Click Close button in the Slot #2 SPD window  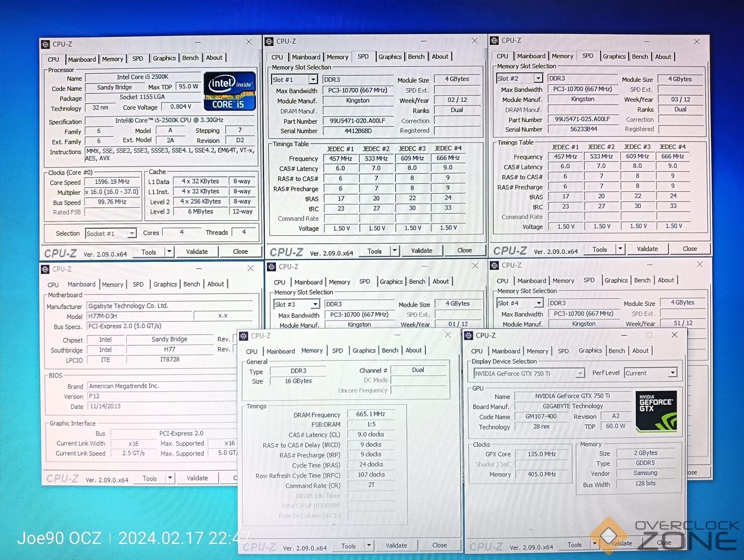pyautogui.click(x=689, y=249)
